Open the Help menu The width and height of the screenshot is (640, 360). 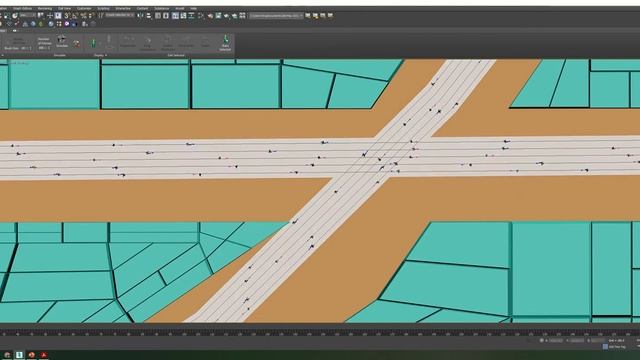[x=193, y=8]
